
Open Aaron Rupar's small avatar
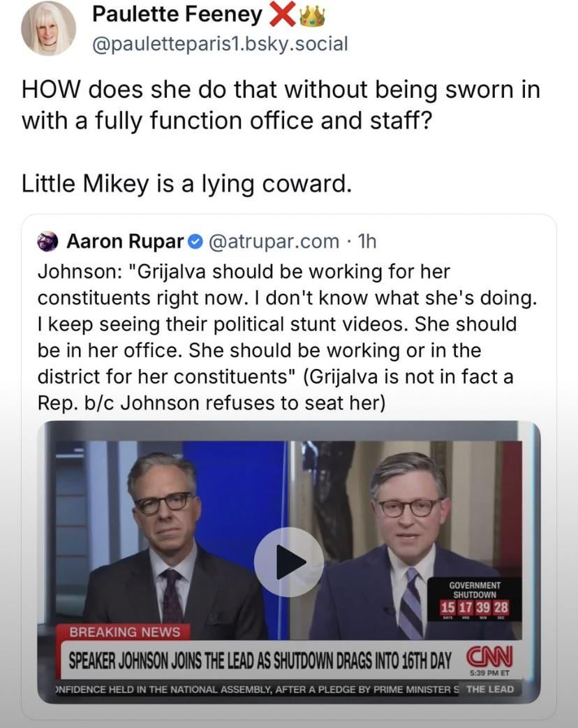tap(47, 242)
